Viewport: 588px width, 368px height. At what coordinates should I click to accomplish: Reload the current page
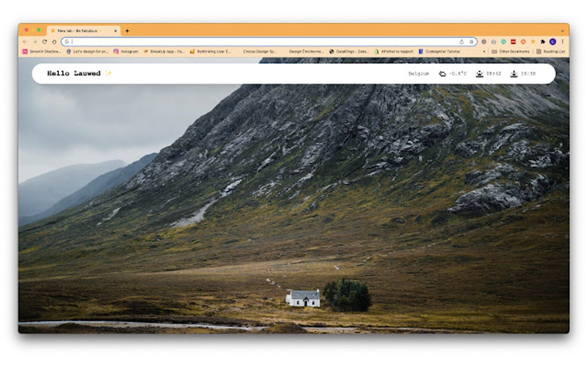point(44,42)
